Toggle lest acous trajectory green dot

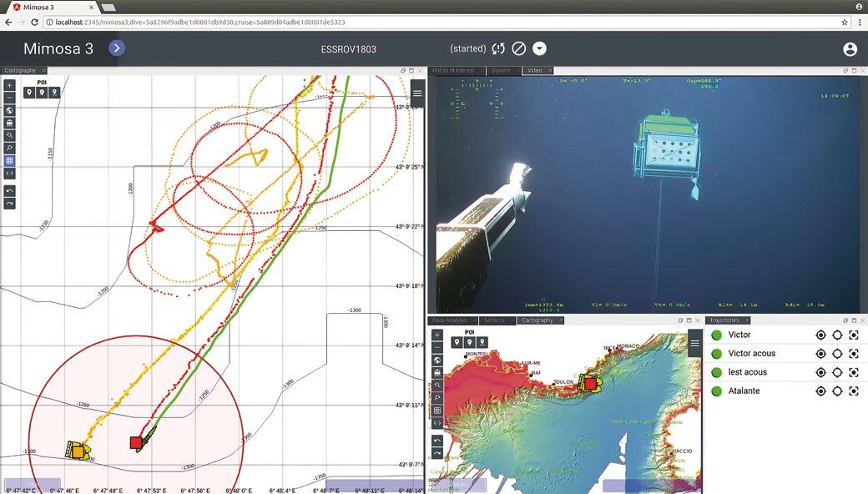716,372
